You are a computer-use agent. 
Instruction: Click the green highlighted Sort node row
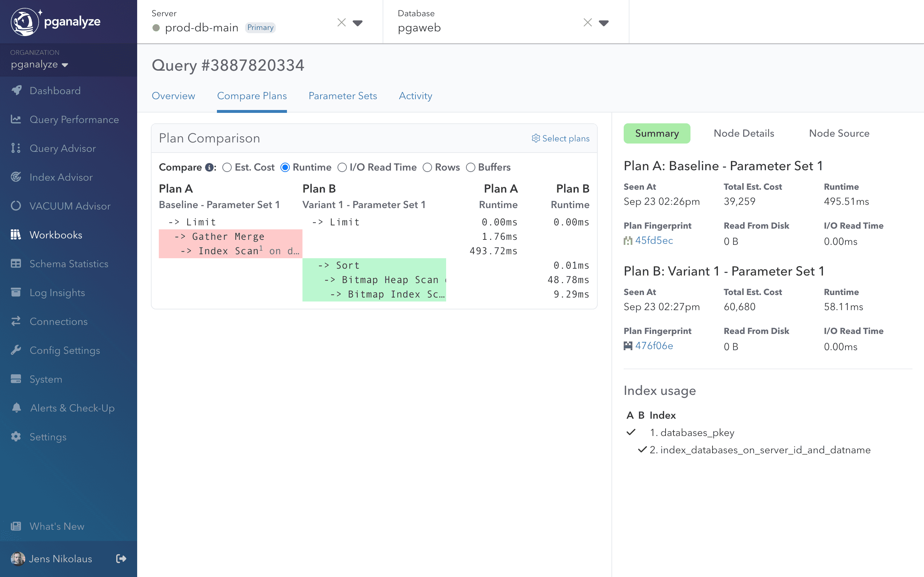coord(374,266)
